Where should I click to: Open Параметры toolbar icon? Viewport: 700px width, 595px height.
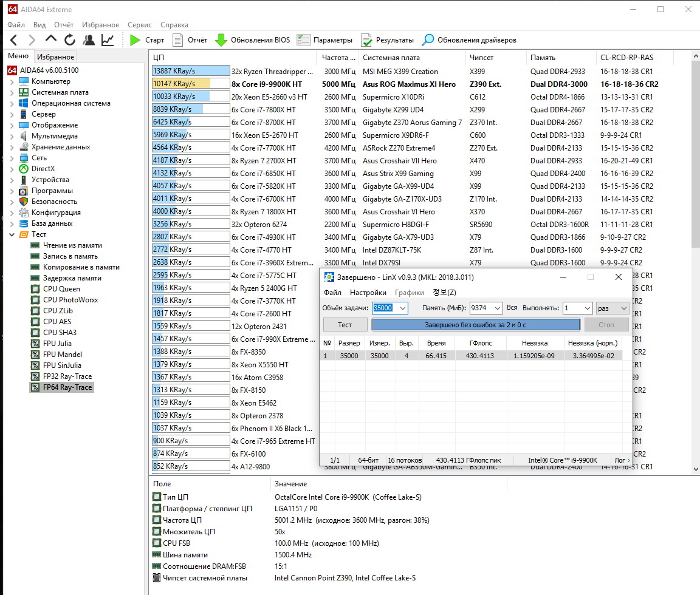[x=304, y=40]
